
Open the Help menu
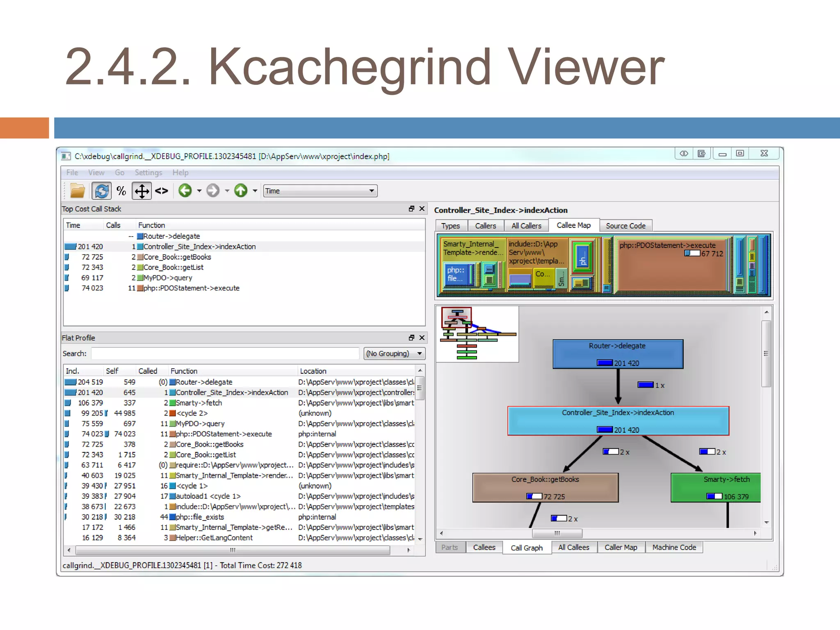click(180, 173)
